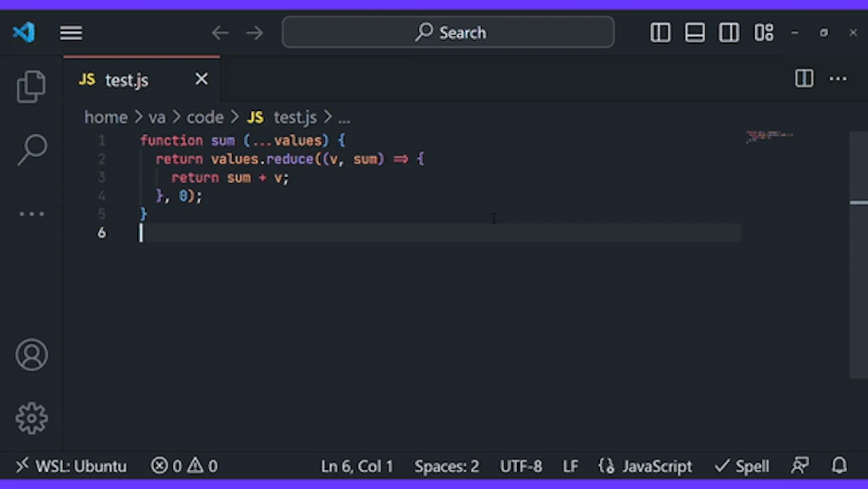Click the WSL: Ubuntu remote indicator
This screenshot has width=868, height=489.
click(x=71, y=466)
